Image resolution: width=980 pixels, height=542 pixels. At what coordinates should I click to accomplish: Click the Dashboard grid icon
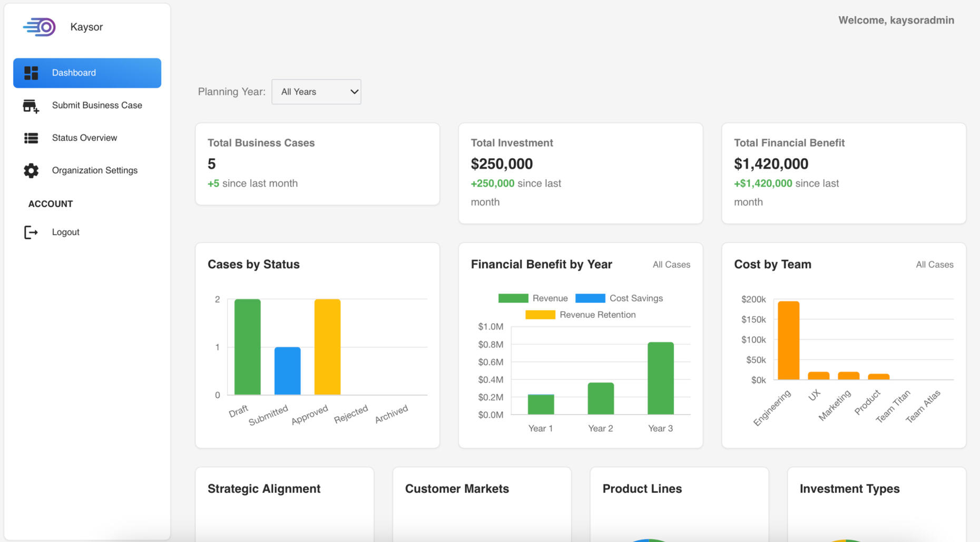pos(31,73)
